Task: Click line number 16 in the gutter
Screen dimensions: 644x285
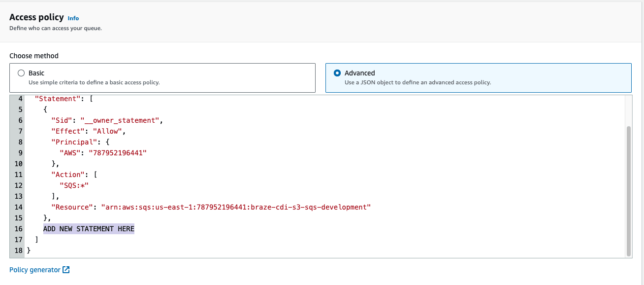Action: click(19, 229)
